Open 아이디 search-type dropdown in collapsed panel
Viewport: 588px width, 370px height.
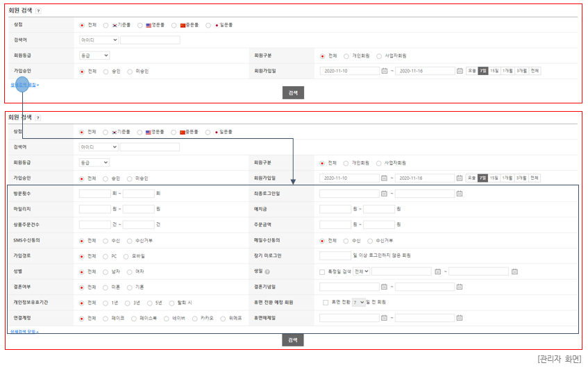click(x=99, y=40)
